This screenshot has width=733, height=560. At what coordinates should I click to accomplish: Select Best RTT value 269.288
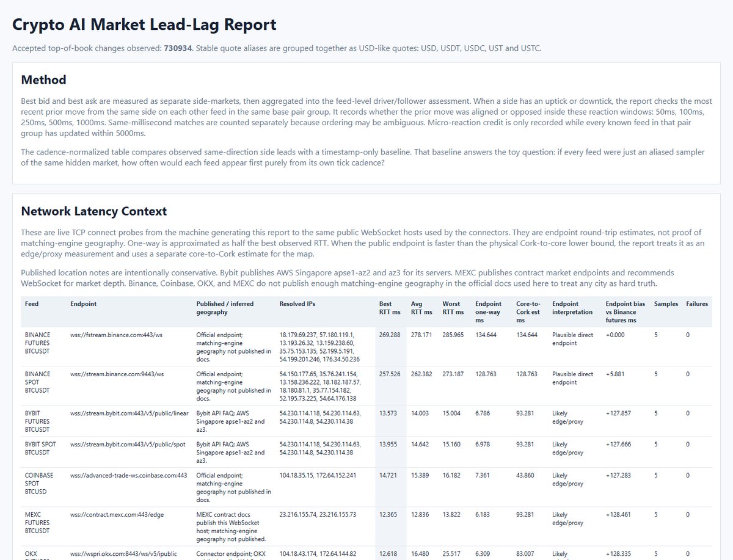coord(390,335)
